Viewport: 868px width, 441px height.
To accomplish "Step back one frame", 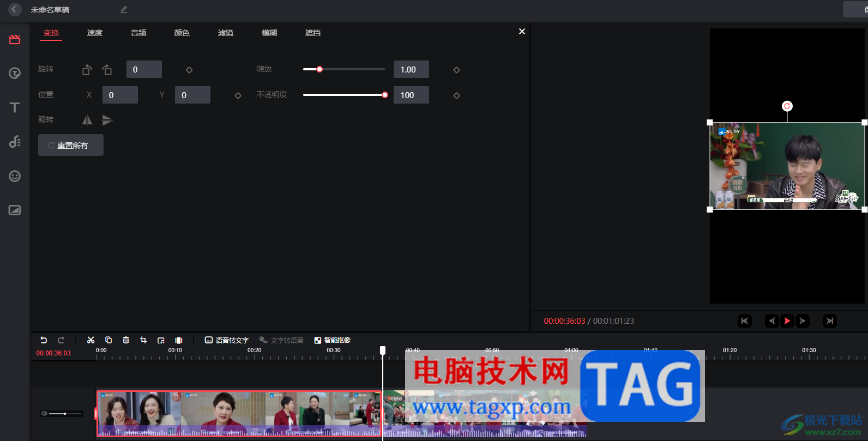I will pos(772,321).
